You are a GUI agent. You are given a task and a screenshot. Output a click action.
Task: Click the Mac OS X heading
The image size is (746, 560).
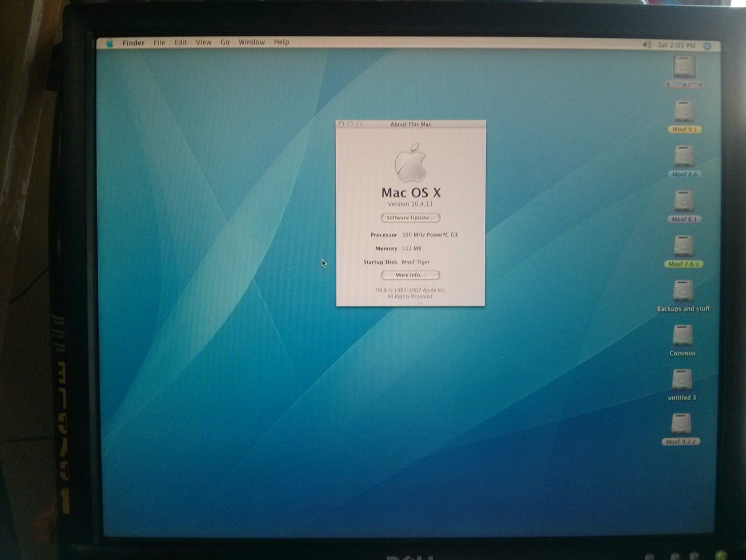point(411,193)
